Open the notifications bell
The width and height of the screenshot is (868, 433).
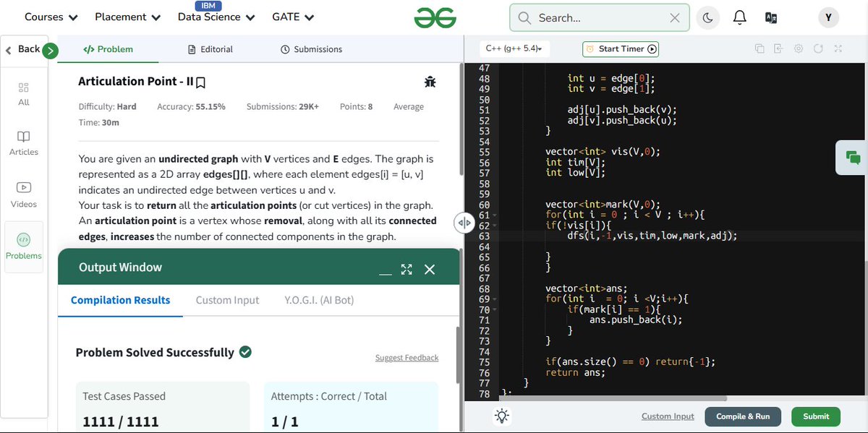click(739, 18)
